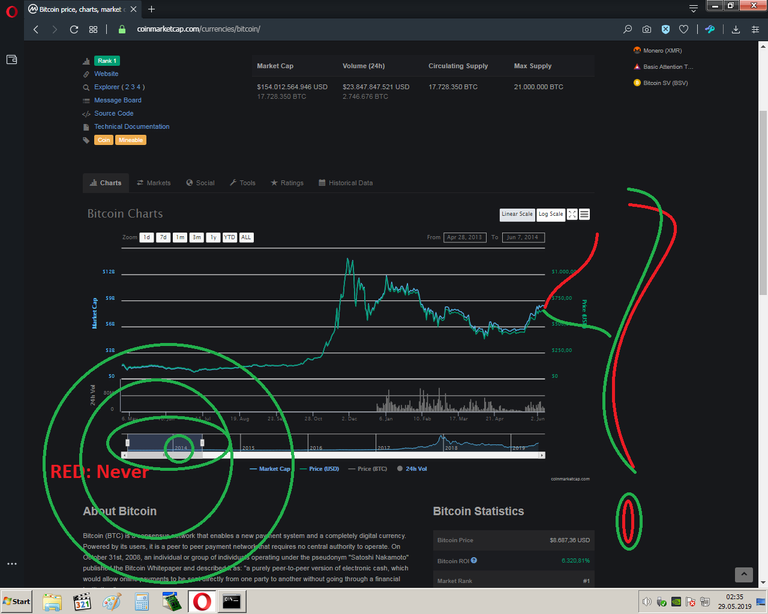
Task: Add bookmark with the heart icon
Action: coord(684,29)
